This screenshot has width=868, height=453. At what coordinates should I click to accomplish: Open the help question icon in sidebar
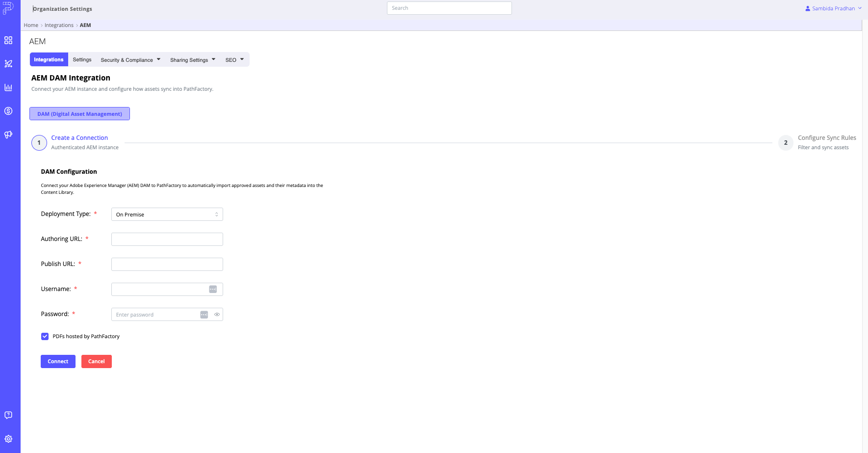tap(8, 415)
